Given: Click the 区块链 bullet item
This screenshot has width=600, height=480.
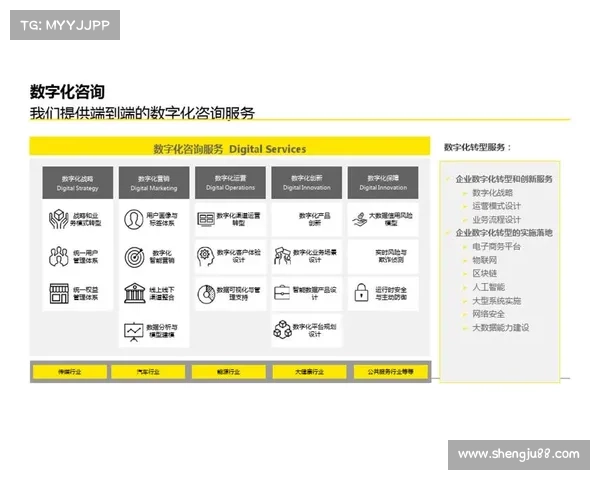Looking at the screenshot, I should point(484,273).
